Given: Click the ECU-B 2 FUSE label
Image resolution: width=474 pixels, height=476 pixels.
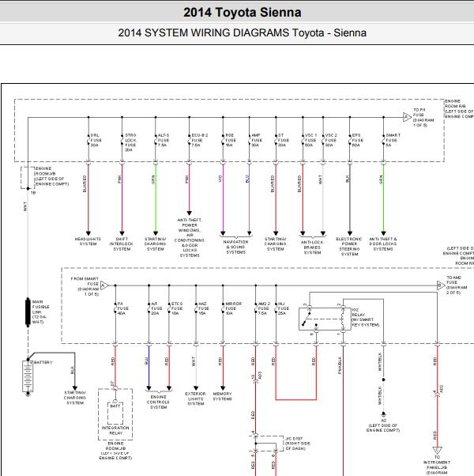Looking at the screenshot, I should pyautogui.click(x=200, y=140).
